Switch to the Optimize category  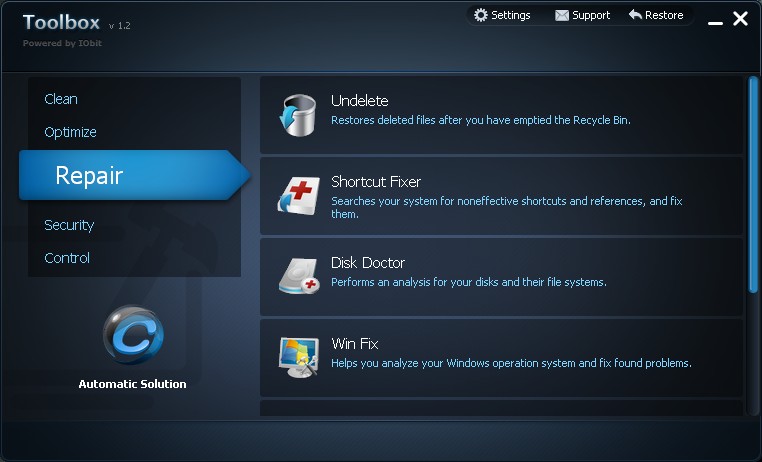tap(70, 132)
